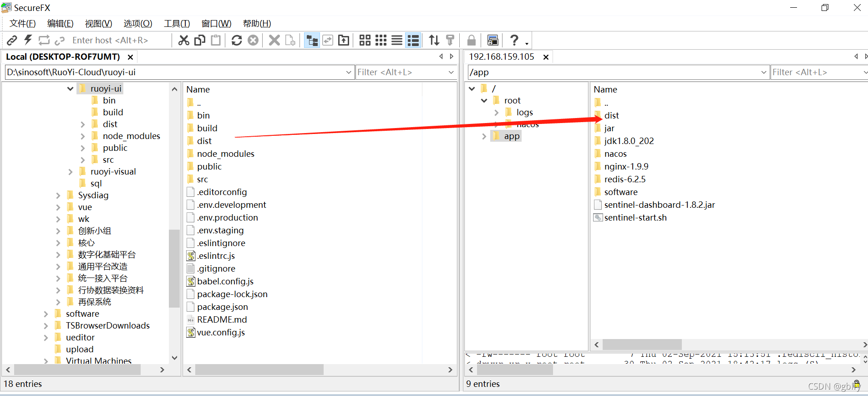Screen dimensions: 868x396
Task: Expand the node_modules tree node
Action: (x=82, y=136)
